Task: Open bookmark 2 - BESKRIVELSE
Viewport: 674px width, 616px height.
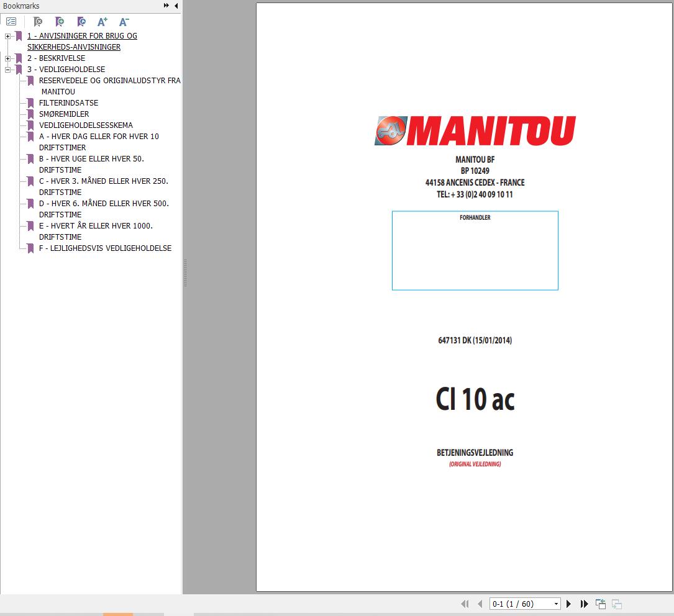Action: coord(57,58)
